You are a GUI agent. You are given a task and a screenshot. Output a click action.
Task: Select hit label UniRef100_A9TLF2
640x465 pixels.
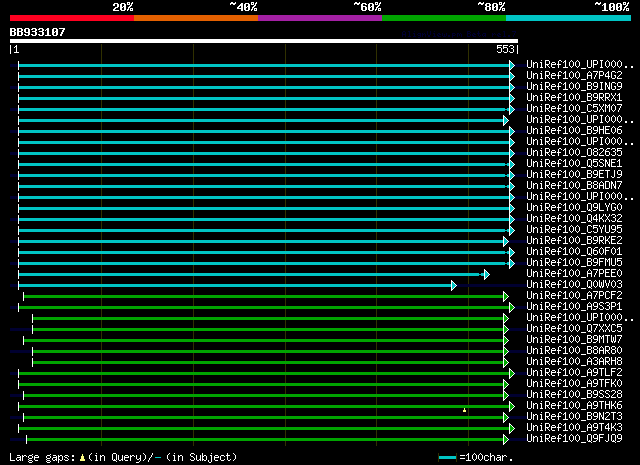(574, 373)
